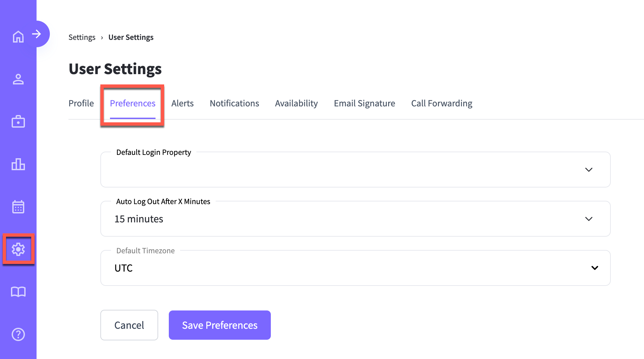Image resolution: width=644 pixels, height=359 pixels.
Task: Switch to the Alerts tab
Action: click(182, 103)
